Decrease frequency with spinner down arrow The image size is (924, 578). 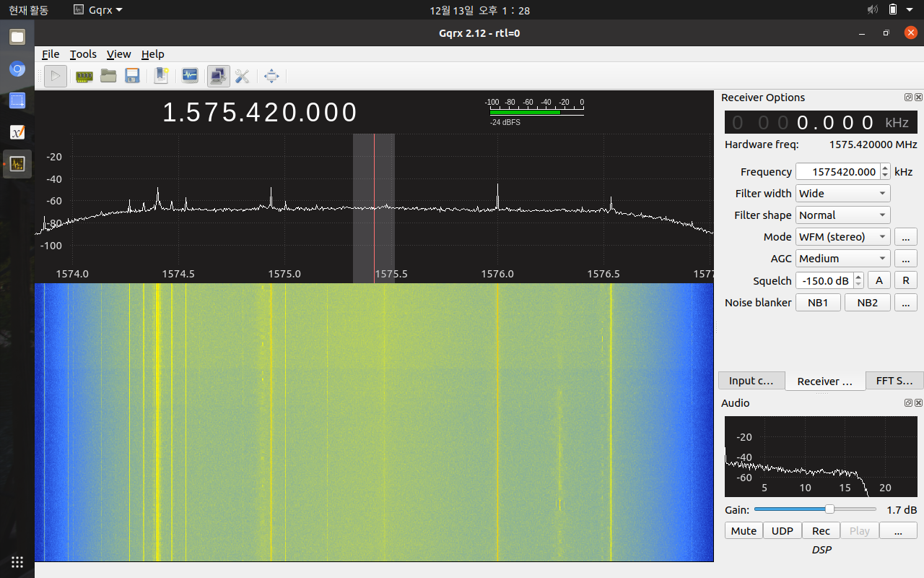[x=886, y=176]
